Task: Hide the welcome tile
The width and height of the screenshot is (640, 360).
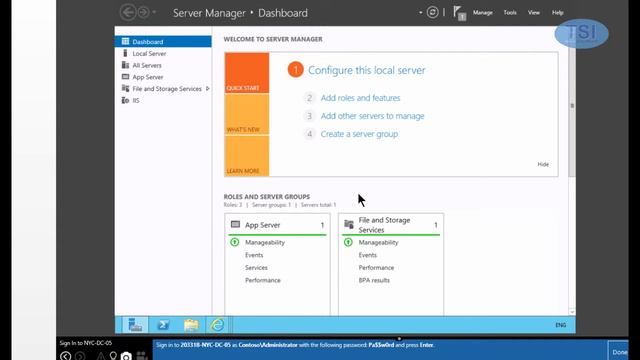Action: 543,164
